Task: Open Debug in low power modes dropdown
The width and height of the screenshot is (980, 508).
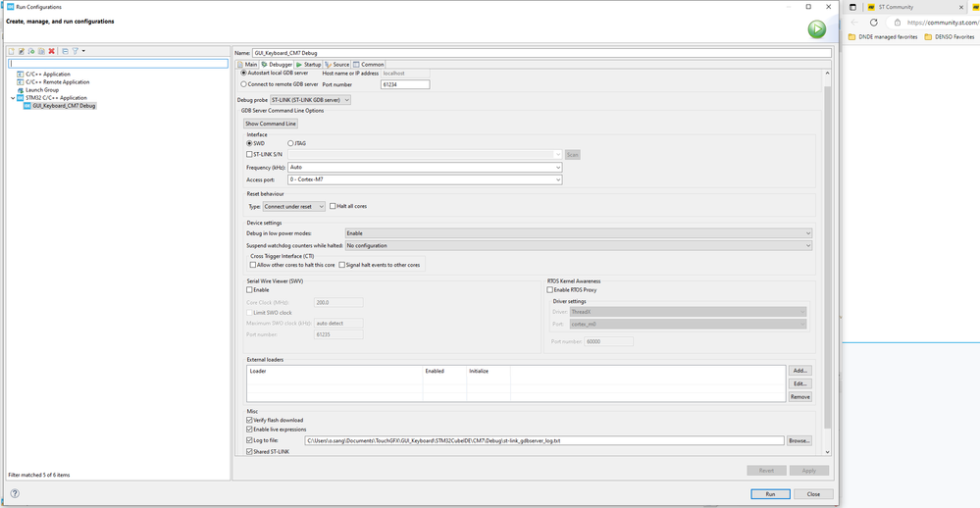Action: (x=578, y=233)
